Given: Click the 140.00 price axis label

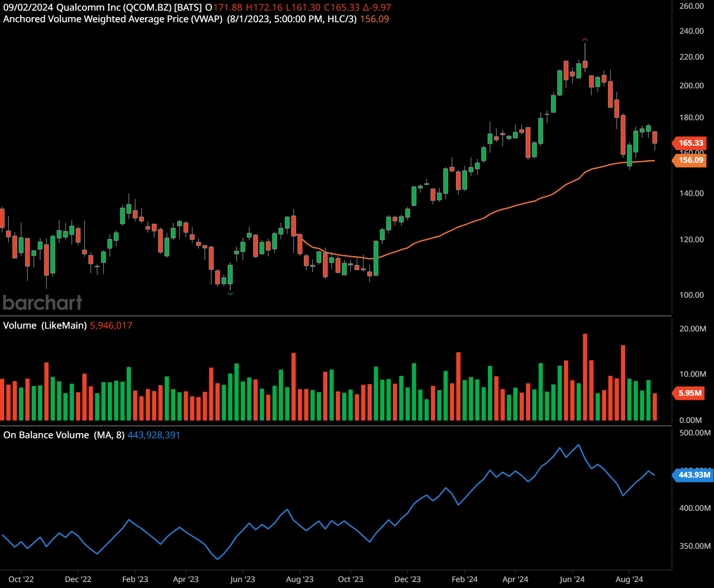Looking at the screenshot, I should (x=691, y=193).
